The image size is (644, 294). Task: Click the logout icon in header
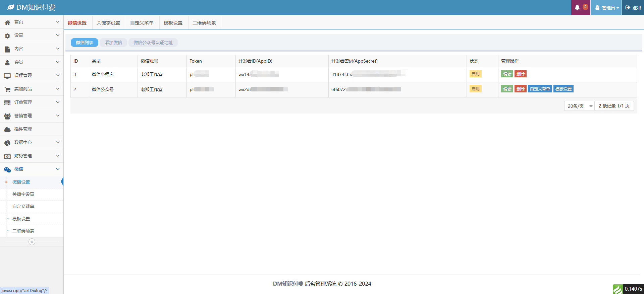tap(628, 8)
